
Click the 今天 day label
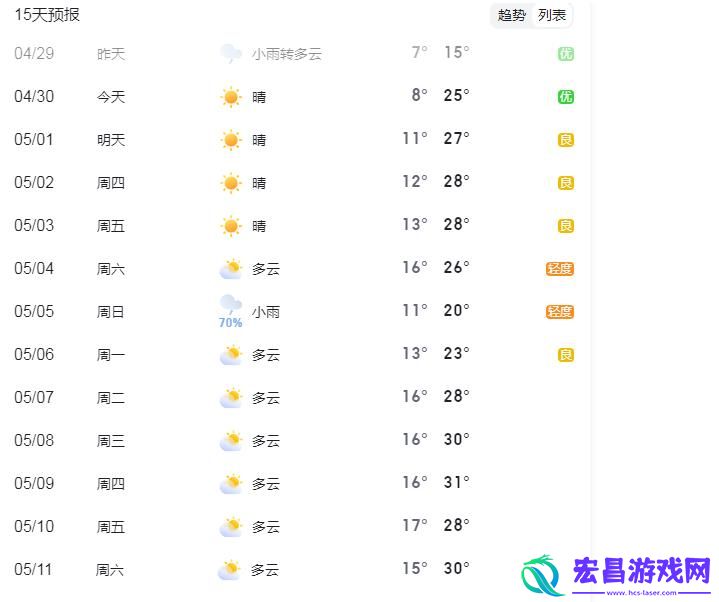coord(111,97)
